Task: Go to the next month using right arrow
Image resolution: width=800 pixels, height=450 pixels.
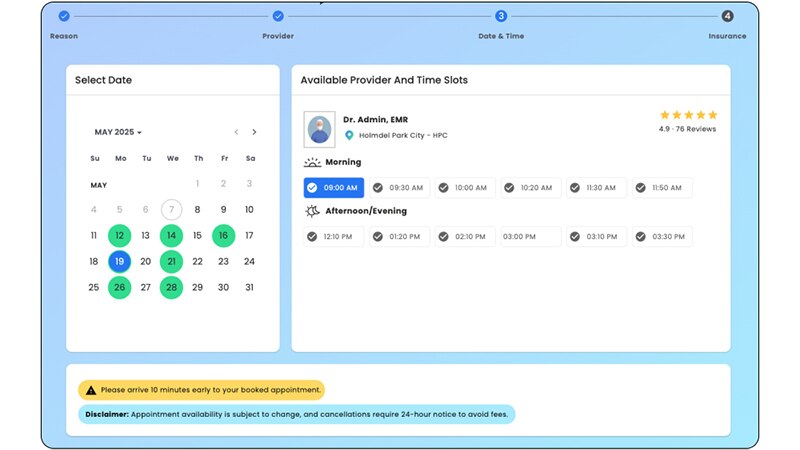Action: (254, 132)
